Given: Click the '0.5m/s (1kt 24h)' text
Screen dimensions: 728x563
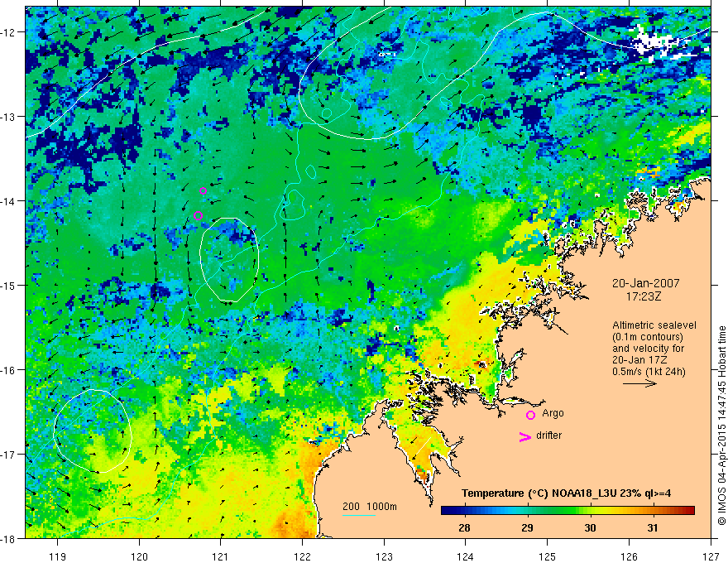Looking at the screenshot, I should (649, 371).
